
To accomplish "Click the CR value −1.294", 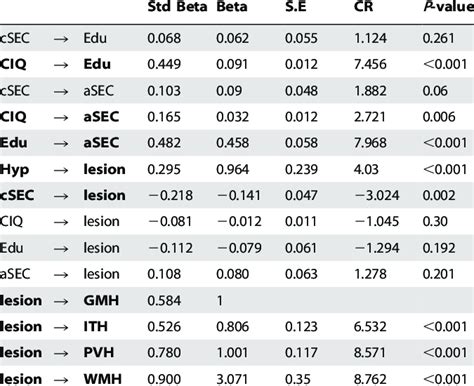I will (376, 248).
